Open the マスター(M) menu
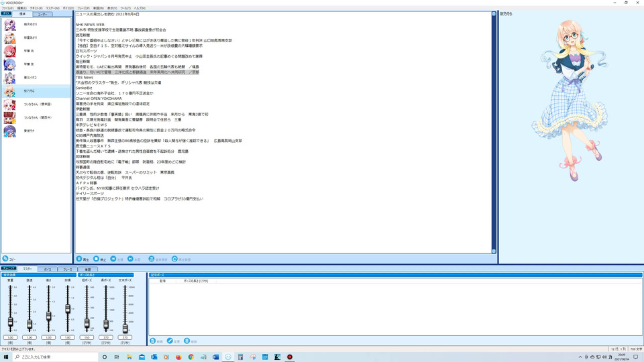The height and width of the screenshot is (362, 644). point(52,8)
